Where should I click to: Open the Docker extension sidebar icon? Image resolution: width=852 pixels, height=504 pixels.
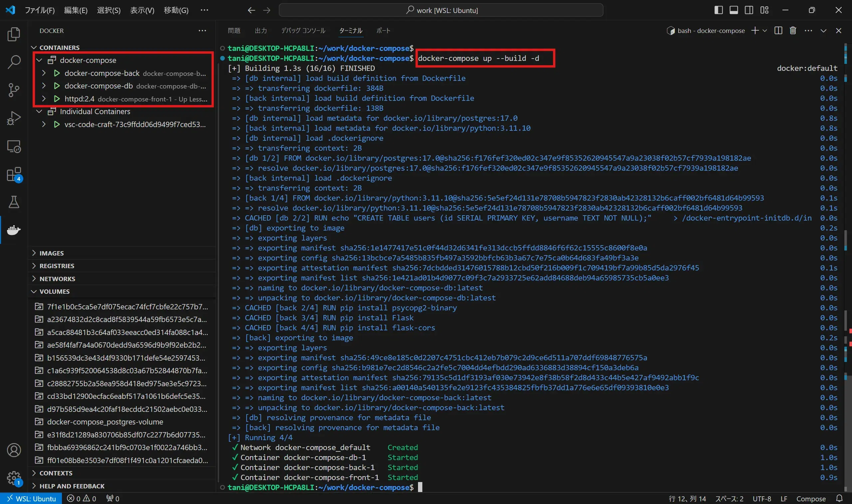point(14,230)
